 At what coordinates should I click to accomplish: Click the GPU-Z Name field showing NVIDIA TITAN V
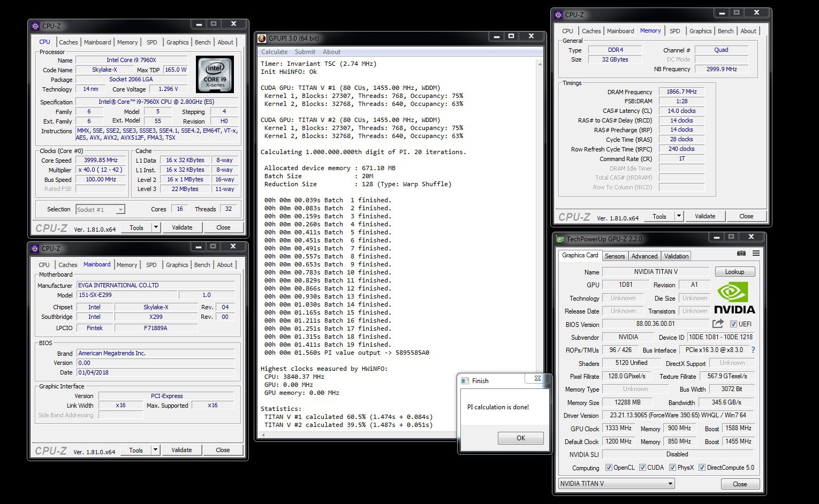click(x=656, y=272)
